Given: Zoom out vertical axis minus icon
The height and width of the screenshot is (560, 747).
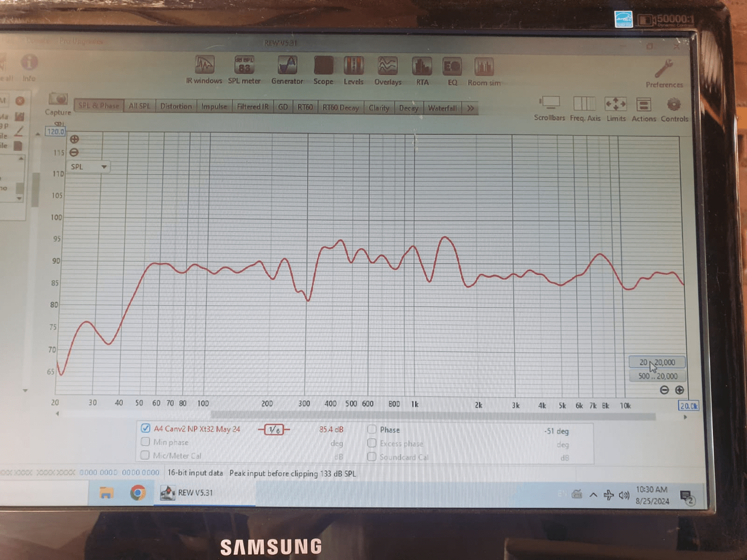Looking at the screenshot, I should point(74,153).
